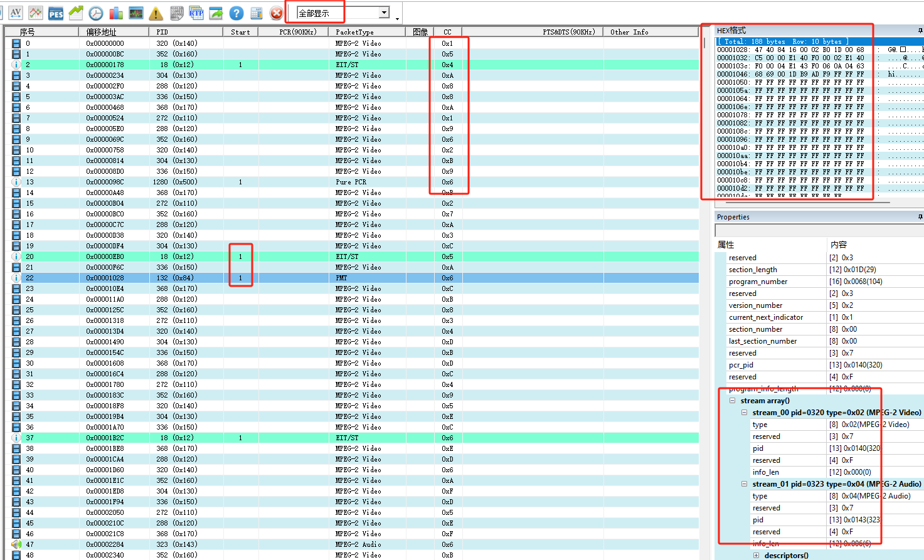This screenshot has width=924, height=560.
Task: Open the clock timing analysis icon
Action: click(x=96, y=13)
